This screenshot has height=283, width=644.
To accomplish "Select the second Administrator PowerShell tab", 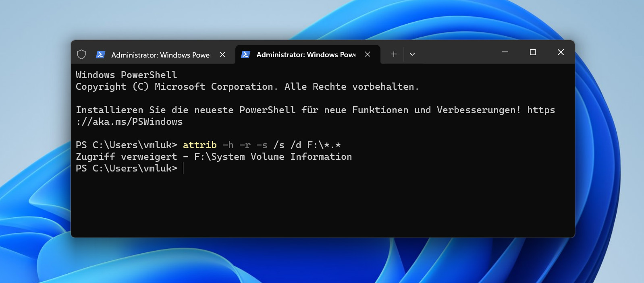I will click(x=307, y=54).
